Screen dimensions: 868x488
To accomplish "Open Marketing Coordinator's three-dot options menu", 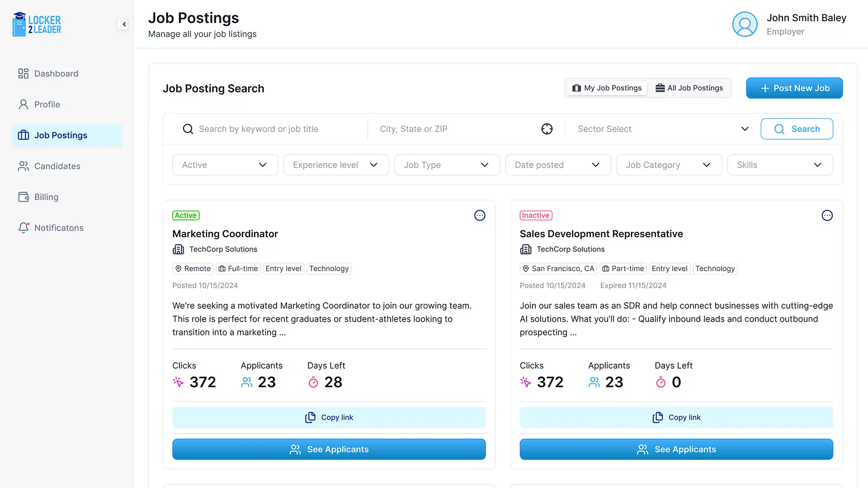I will (480, 216).
